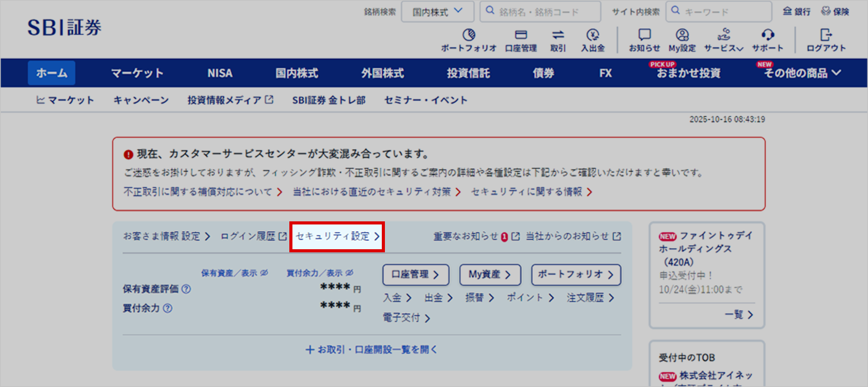Expand お取引・口座開設一覧を開く
The width and height of the screenshot is (868, 387).
click(371, 350)
